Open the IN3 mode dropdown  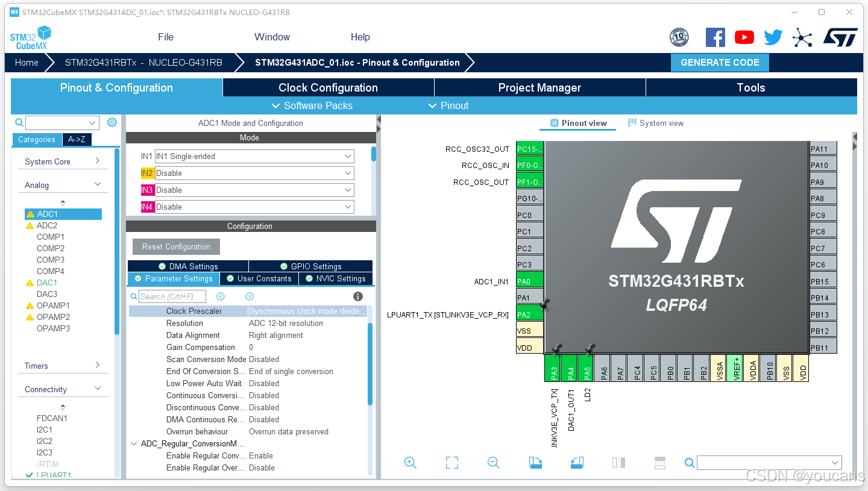pyautogui.click(x=254, y=190)
